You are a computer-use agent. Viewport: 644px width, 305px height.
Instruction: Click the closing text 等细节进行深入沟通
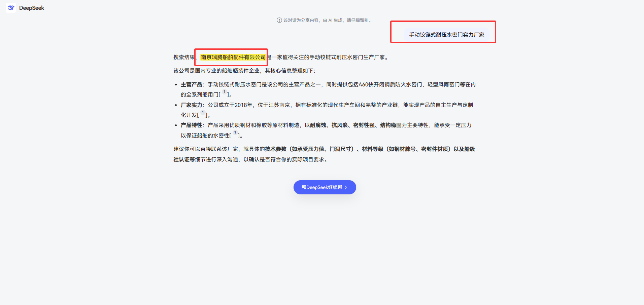(x=214, y=159)
